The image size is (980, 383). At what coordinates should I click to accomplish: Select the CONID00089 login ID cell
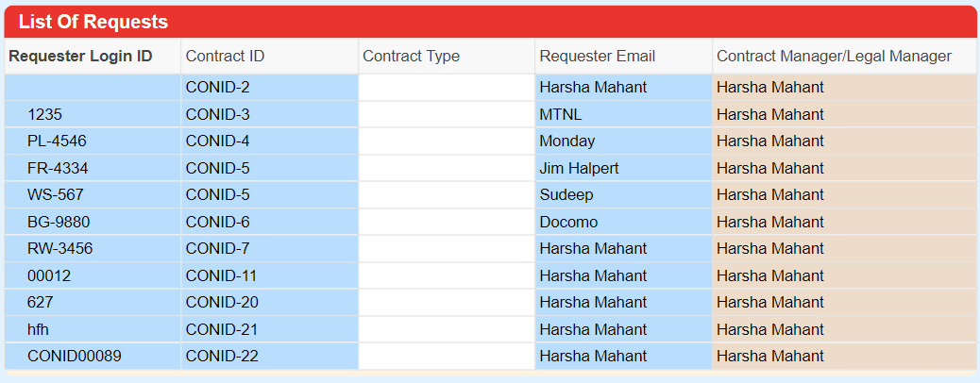(93, 357)
